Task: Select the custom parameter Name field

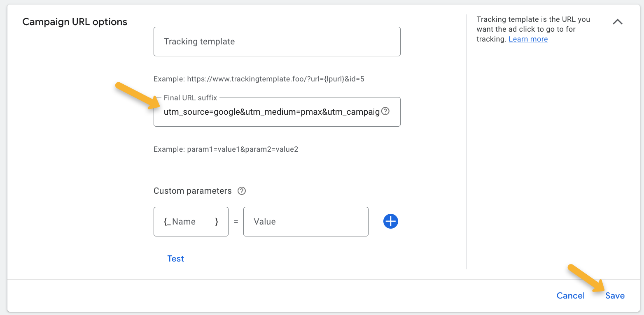Action: point(191,222)
